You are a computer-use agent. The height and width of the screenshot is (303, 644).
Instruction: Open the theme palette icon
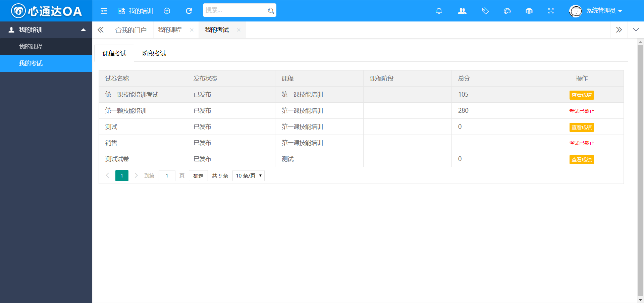pos(507,11)
